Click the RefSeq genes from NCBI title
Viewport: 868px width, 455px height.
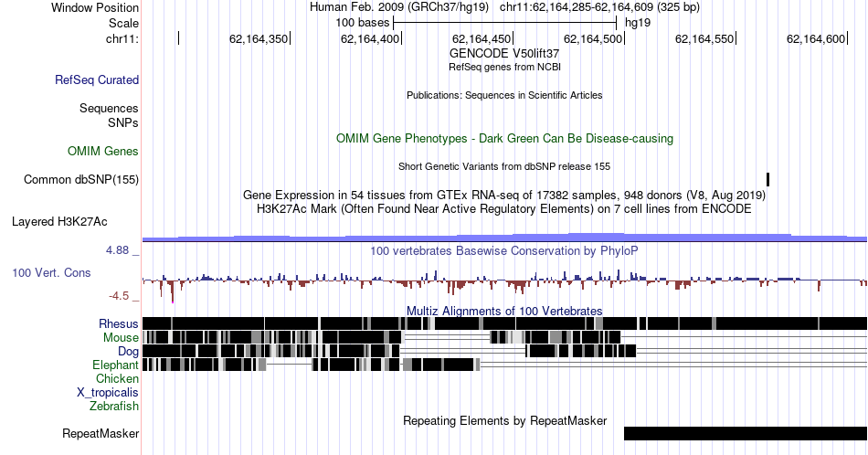504,67
